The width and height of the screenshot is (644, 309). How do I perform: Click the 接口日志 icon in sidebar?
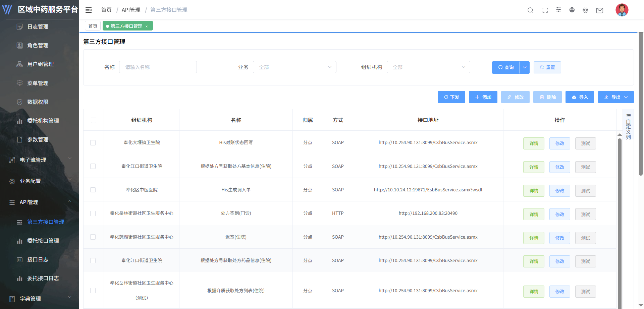(x=20, y=260)
